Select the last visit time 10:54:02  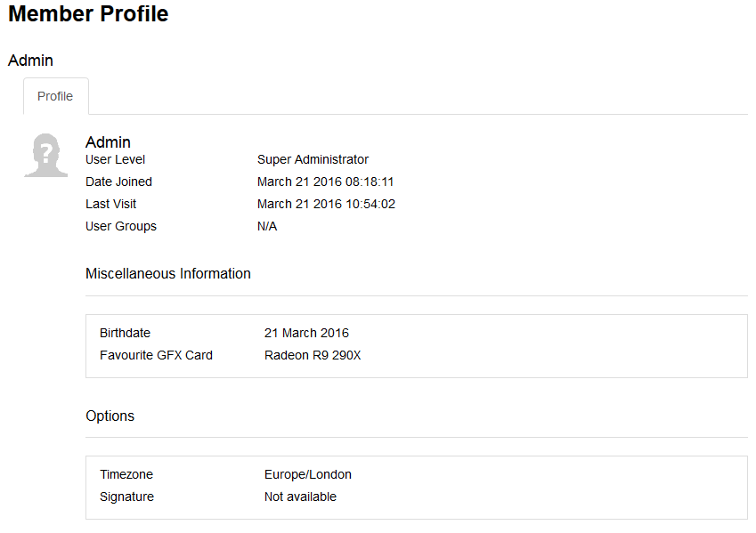pyautogui.click(x=370, y=204)
